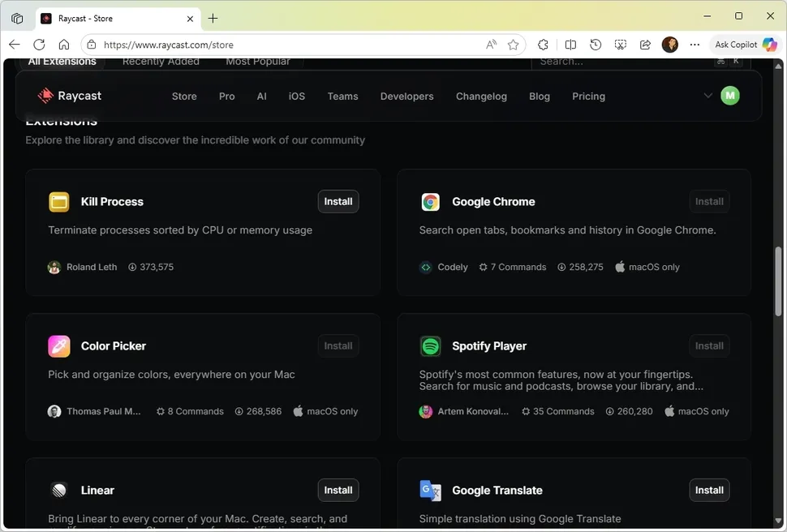This screenshot has height=532, width=787.
Task: Click the Color Picker extension icon
Action: pos(58,345)
